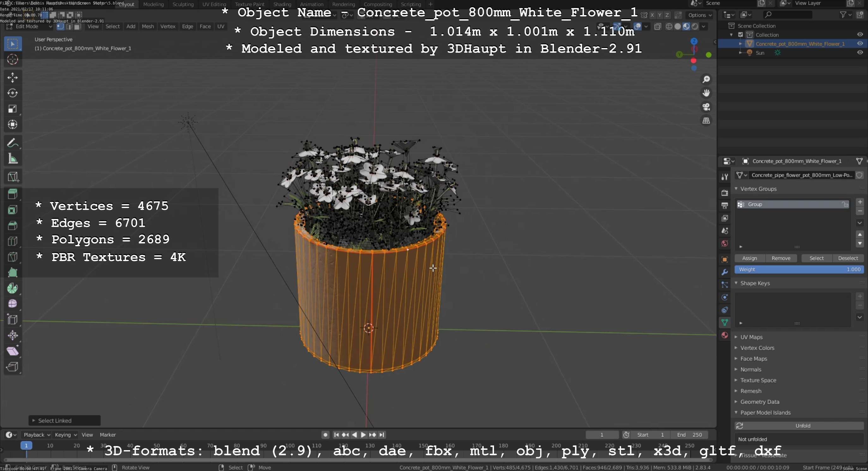This screenshot has height=471, width=868.
Task: Enable rendered viewport shading
Action: pyautogui.click(x=695, y=27)
